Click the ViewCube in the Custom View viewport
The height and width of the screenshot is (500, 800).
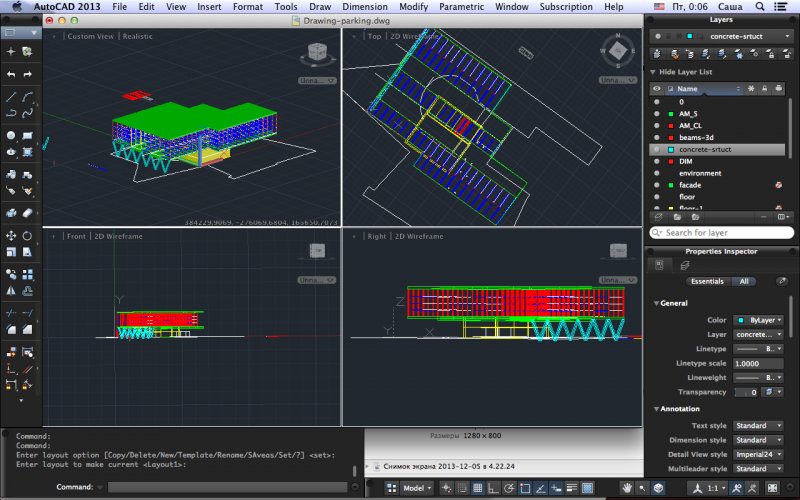point(315,51)
